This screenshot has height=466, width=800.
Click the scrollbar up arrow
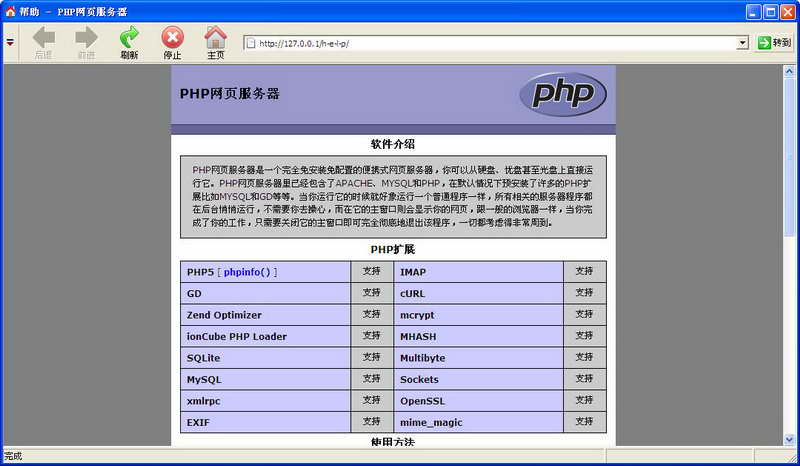[789, 71]
